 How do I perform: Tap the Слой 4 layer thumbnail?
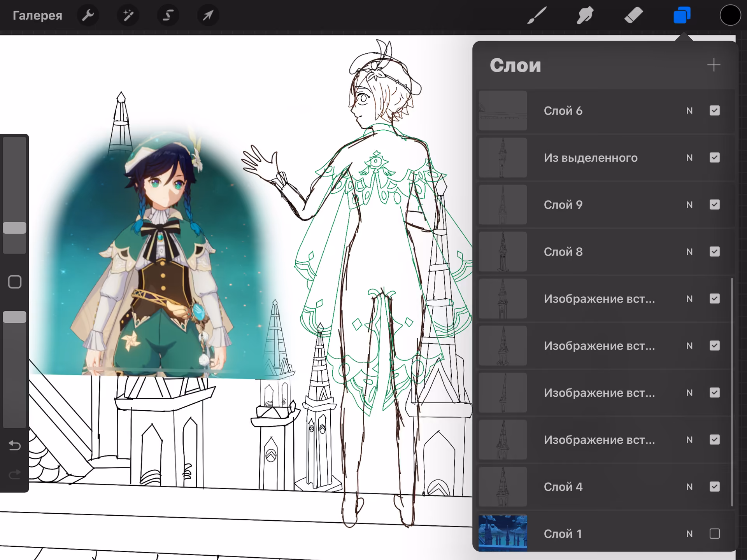(x=503, y=486)
